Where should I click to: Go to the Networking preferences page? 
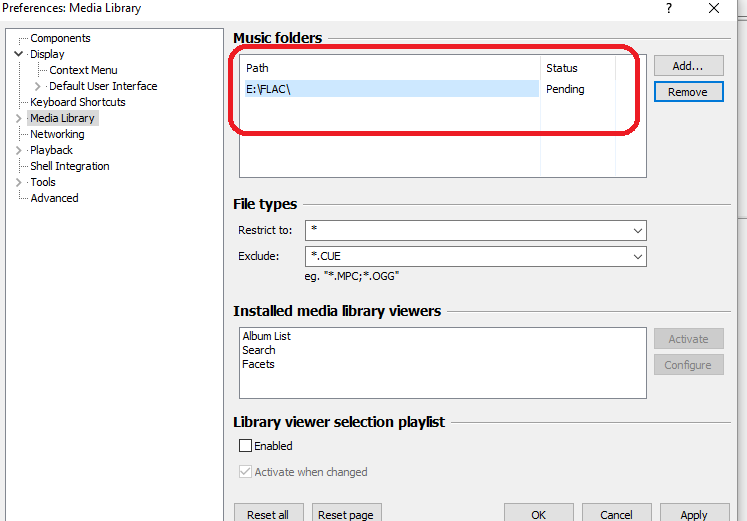pyautogui.click(x=57, y=134)
